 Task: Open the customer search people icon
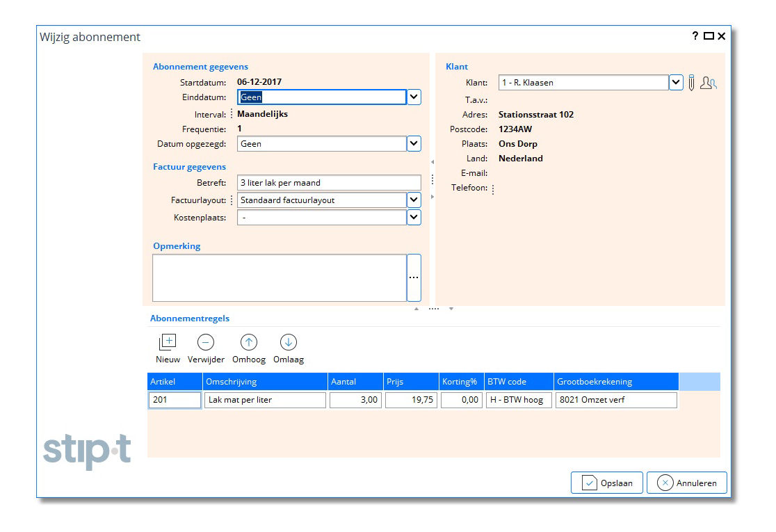[708, 83]
